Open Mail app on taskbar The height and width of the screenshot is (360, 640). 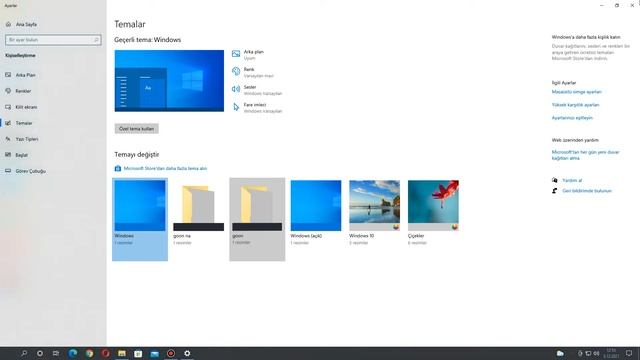click(154, 353)
